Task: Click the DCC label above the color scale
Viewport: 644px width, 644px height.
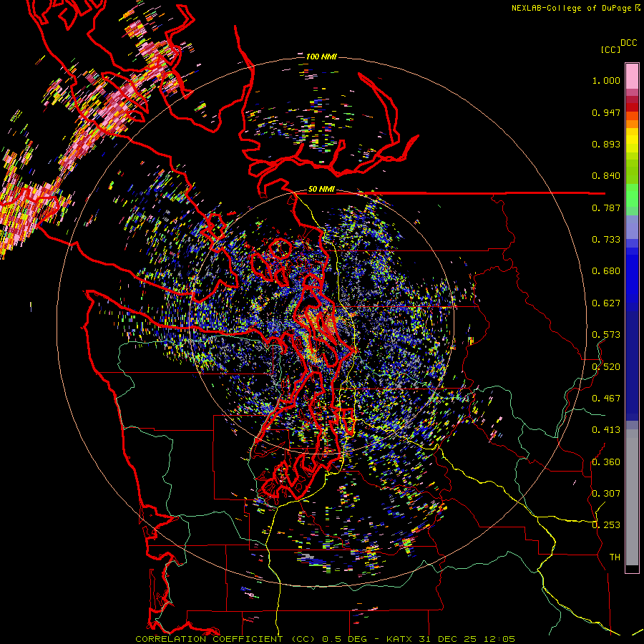Action: click(629, 43)
